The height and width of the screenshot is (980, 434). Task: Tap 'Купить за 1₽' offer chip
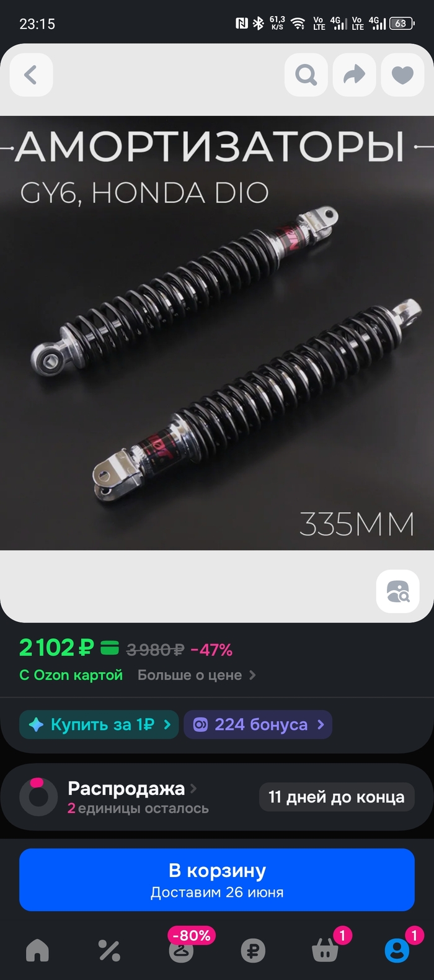(x=99, y=724)
